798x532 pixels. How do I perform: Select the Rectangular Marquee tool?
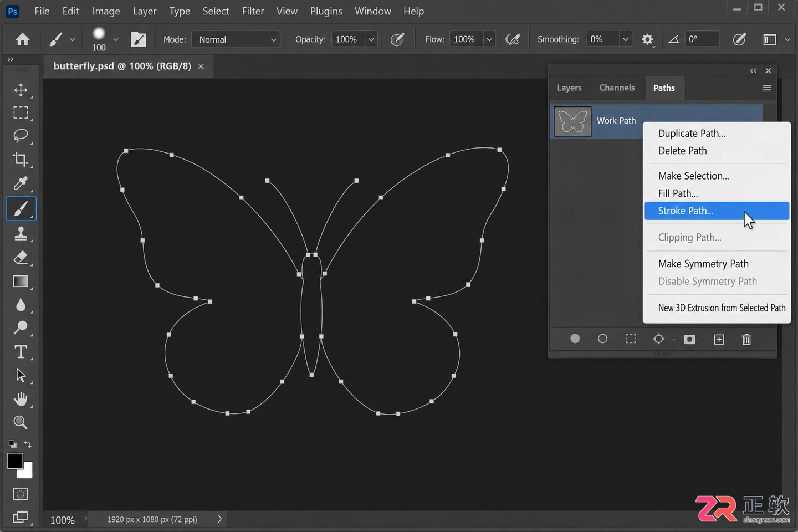[21, 112]
